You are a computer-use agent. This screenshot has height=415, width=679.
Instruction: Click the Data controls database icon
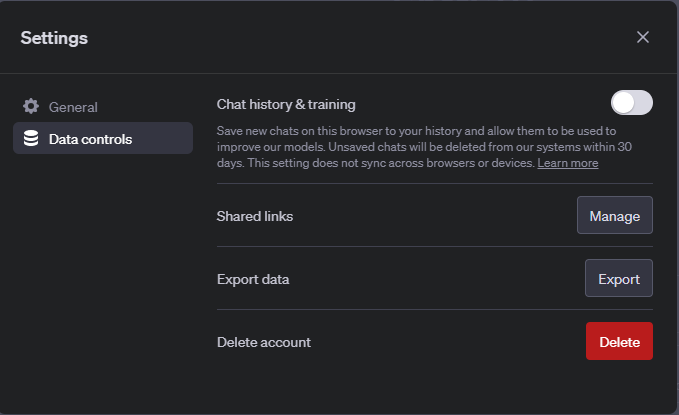(31, 138)
